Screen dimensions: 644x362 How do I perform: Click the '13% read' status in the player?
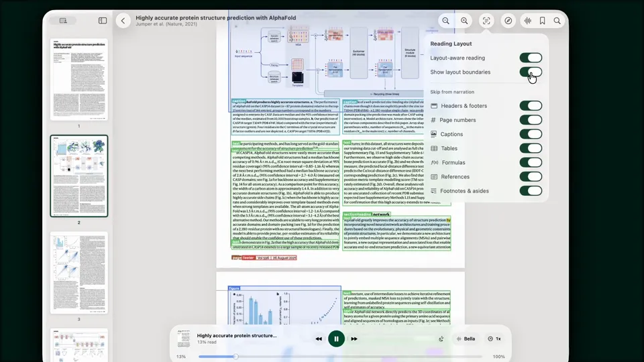tap(207, 343)
